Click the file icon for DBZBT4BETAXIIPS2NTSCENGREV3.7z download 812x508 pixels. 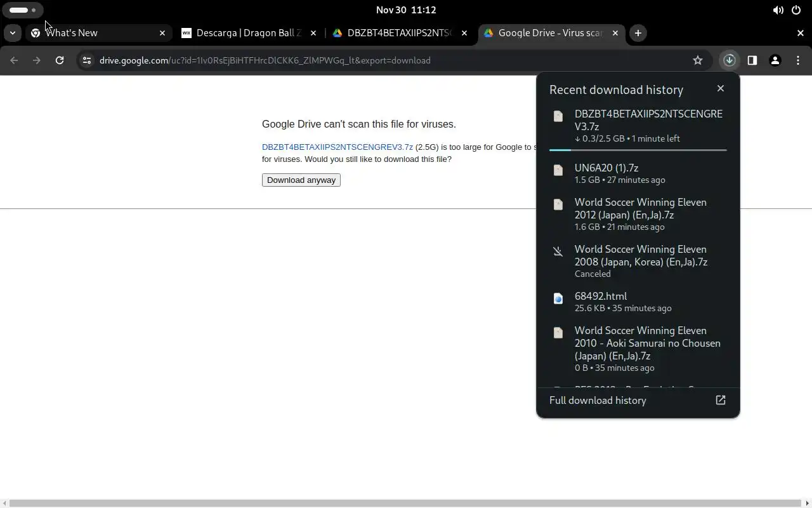(558, 116)
